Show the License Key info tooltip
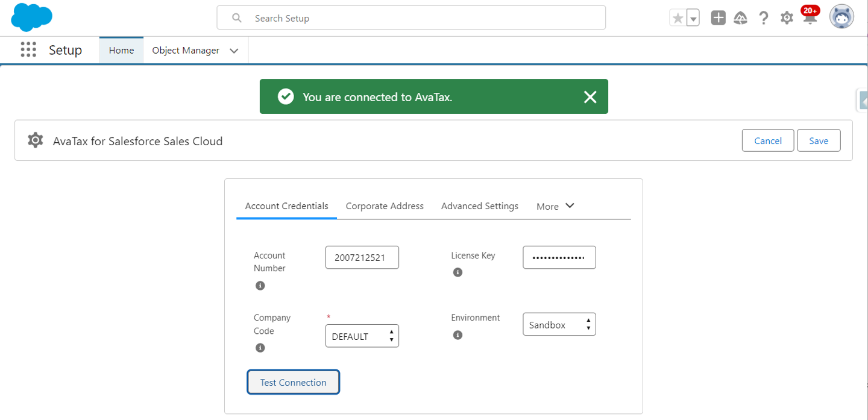Screen dimensions: 868x420 (x=458, y=272)
